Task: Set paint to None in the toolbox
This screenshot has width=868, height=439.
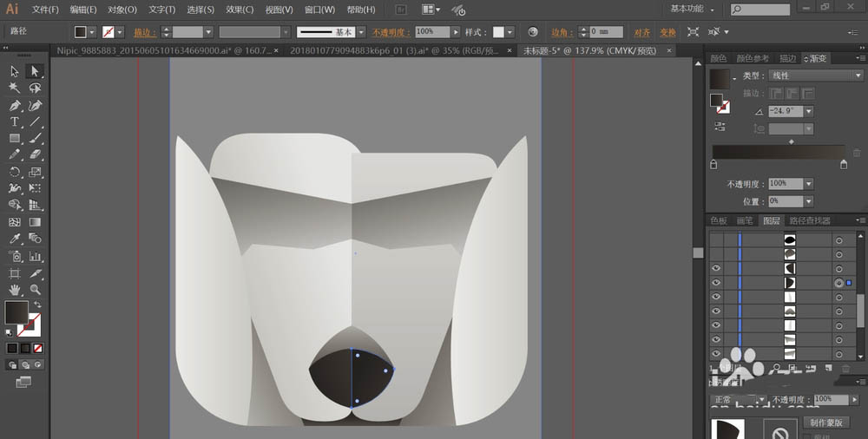Action: (37, 348)
